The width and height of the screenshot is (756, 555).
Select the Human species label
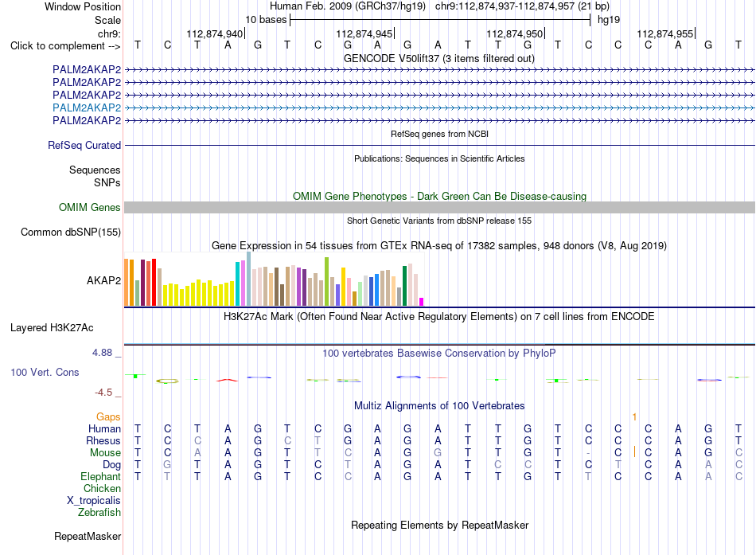click(104, 428)
